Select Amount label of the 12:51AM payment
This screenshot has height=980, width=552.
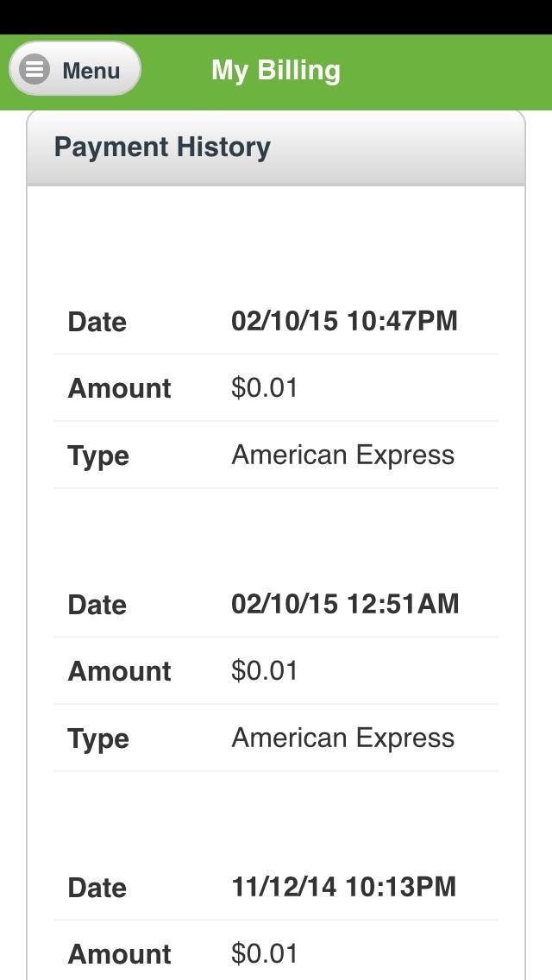[119, 671]
